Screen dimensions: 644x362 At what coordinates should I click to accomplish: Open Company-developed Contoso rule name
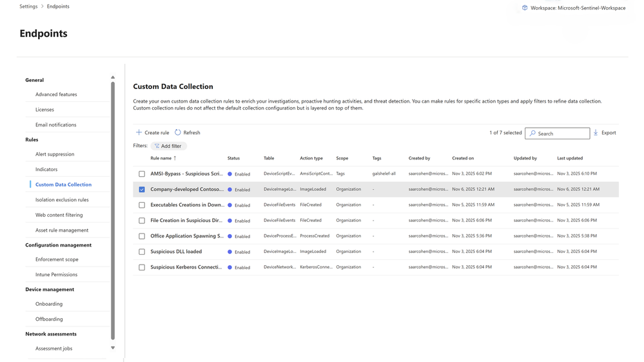click(188, 190)
